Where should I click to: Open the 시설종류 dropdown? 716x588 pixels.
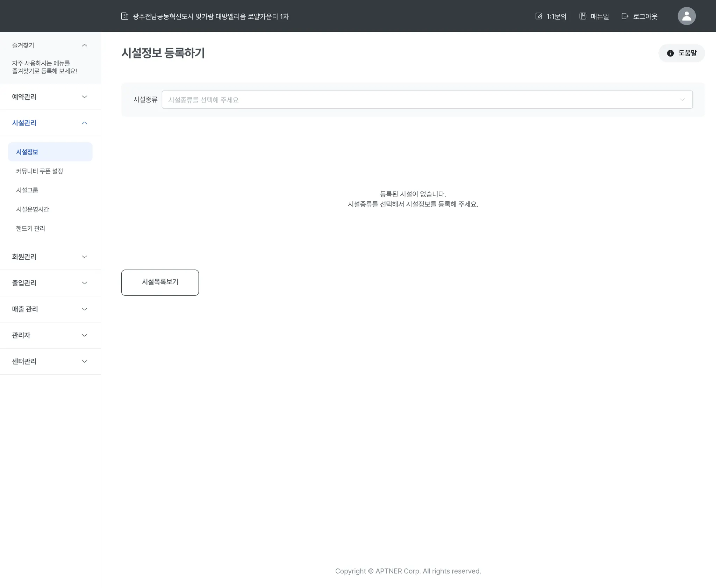(x=427, y=100)
